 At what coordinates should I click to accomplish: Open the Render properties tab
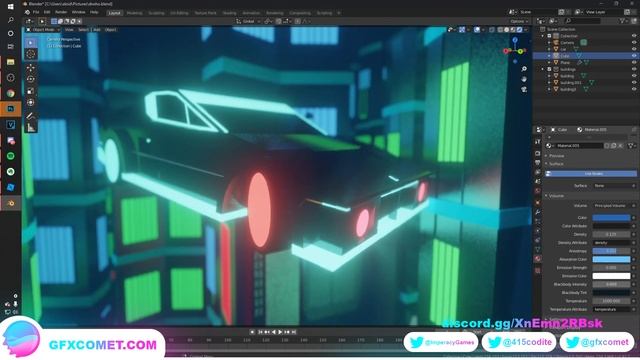coord(538,153)
